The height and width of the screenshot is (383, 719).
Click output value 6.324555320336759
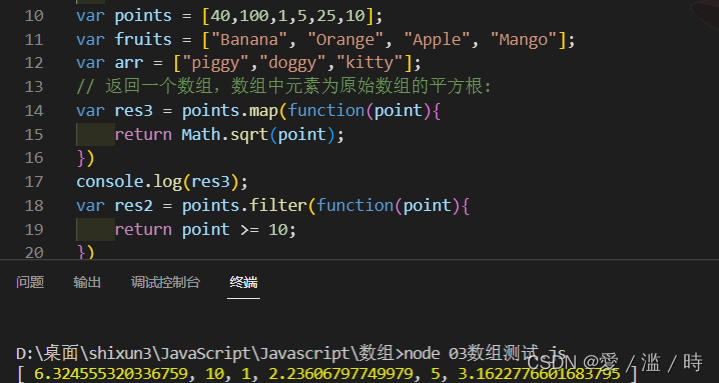[x=111, y=374]
